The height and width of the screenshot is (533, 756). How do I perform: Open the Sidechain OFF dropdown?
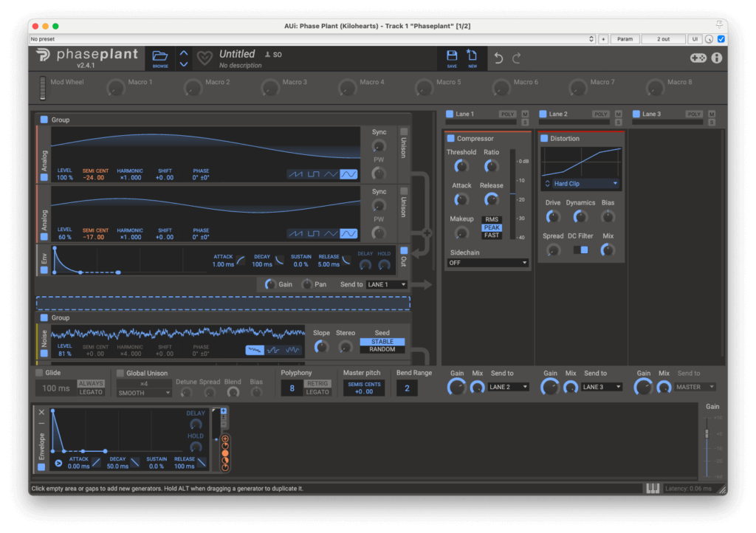pyautogui.click(x=487, y=263)
